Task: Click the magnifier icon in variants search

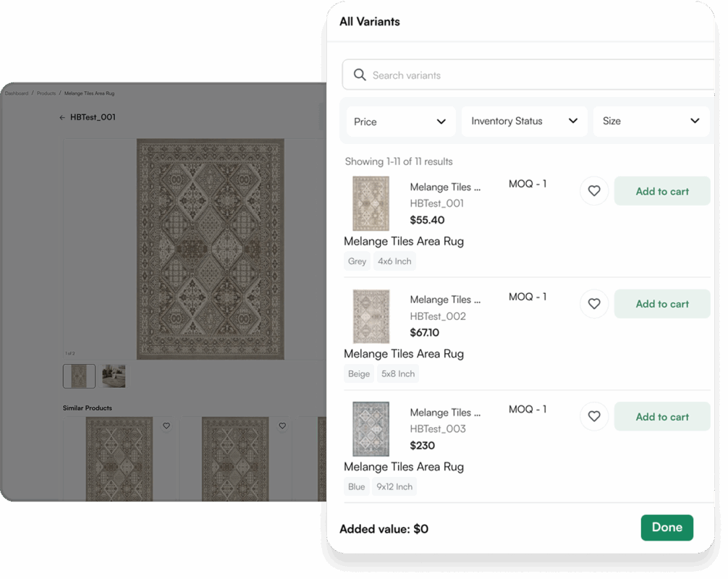Action: point(359,75)
